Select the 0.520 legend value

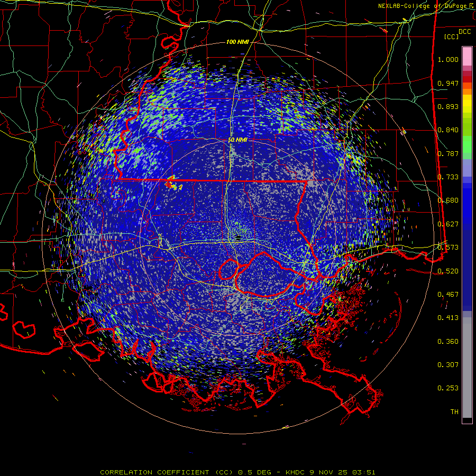pyautogui.click(x=448, y=271)
